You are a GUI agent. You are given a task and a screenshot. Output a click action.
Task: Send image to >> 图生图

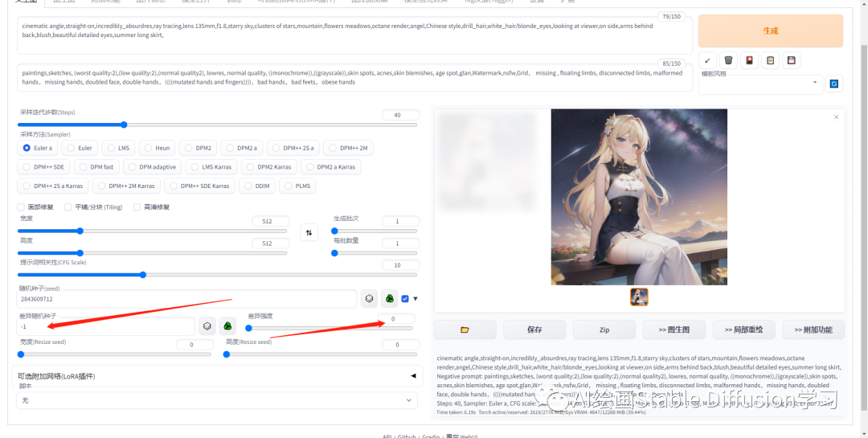coord(674,330)
